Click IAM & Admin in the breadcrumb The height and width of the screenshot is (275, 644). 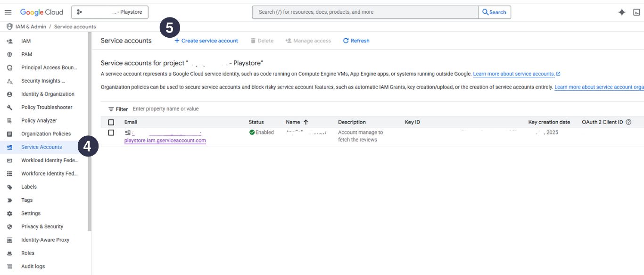coord(31,26)
